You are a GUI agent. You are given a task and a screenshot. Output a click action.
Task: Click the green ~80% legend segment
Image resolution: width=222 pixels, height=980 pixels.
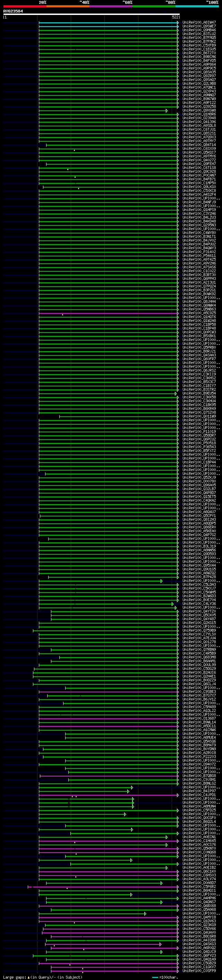click(154, 6)
